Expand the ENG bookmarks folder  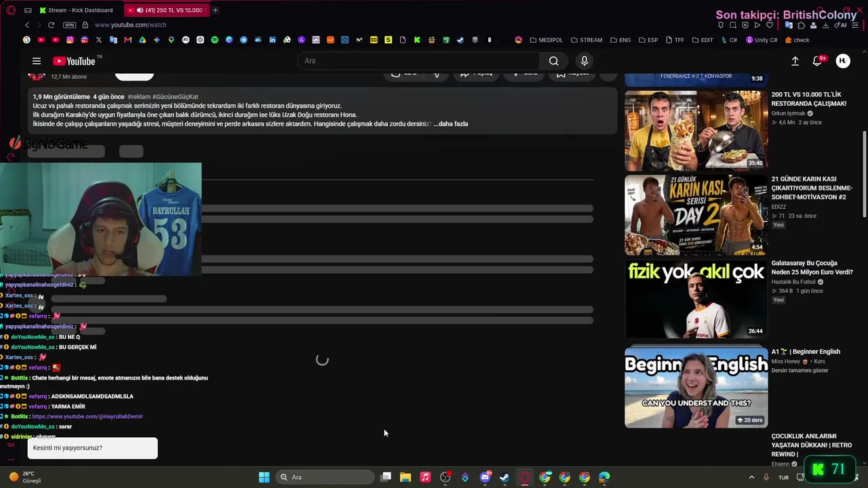coord(620,40)
